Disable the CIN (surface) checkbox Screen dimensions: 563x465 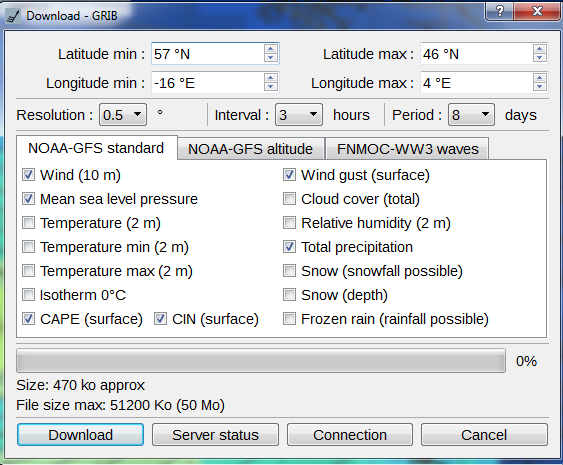point(160,318)
